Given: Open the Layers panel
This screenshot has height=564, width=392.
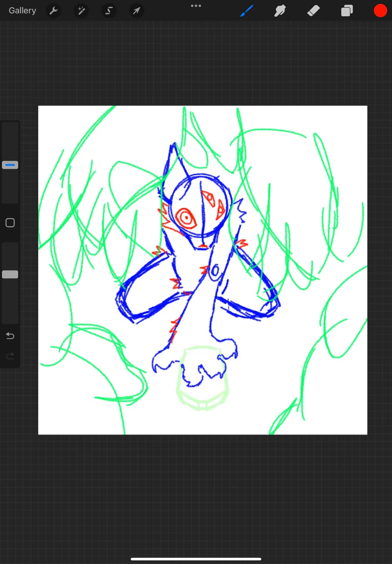Looking at the screenshot, I should click(x=347, y=10).
